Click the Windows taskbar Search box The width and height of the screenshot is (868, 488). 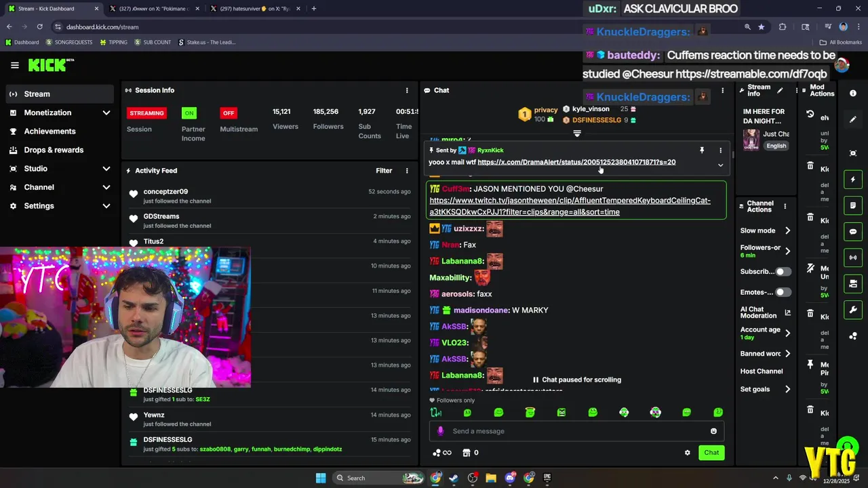(x=378, y=478)
